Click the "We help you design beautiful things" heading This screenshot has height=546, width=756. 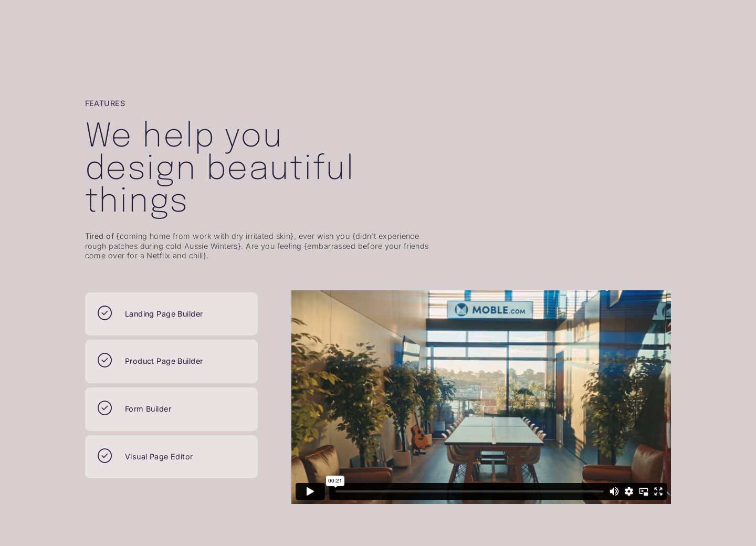[219, 167]
